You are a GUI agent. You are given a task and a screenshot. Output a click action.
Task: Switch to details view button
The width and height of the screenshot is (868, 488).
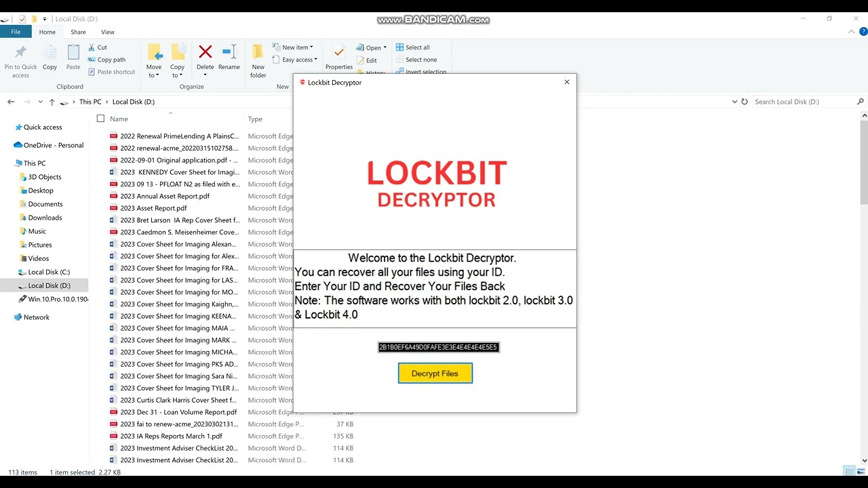tap(849, 472)
